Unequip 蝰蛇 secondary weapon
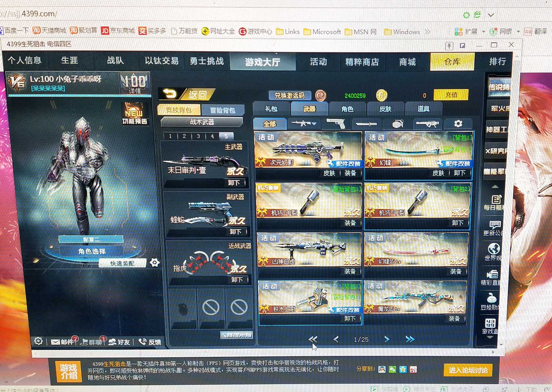 [x=235, y=232]
